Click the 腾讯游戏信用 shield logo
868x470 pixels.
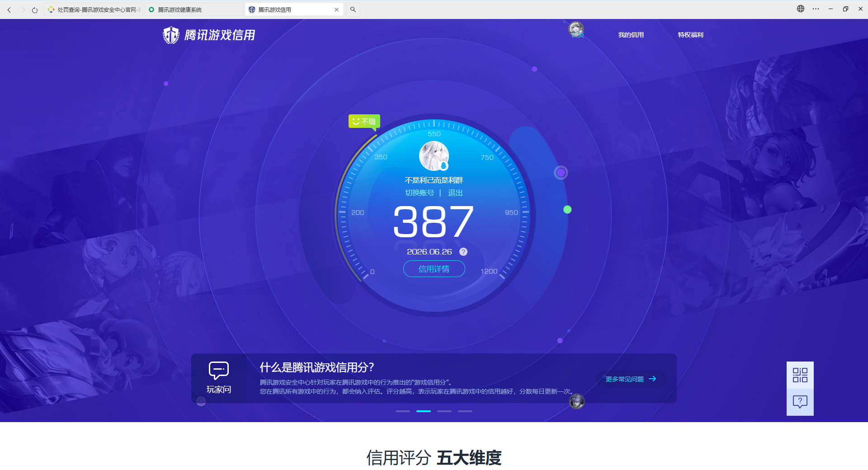(x=209, y=35)
